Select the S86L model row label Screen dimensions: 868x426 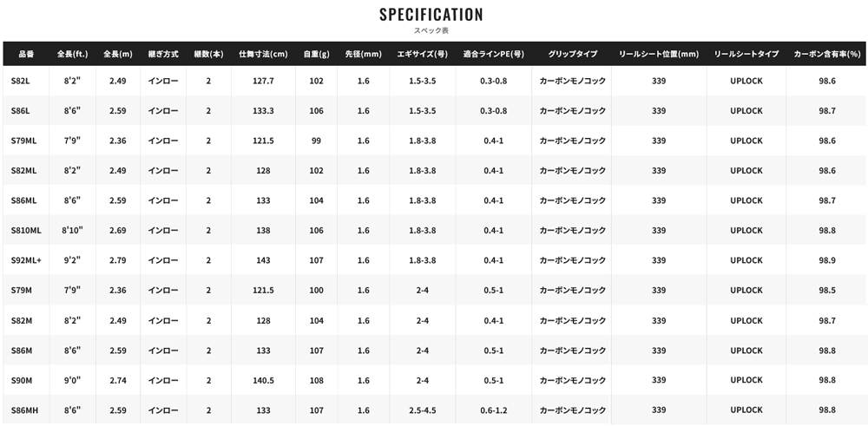point(21,111)
